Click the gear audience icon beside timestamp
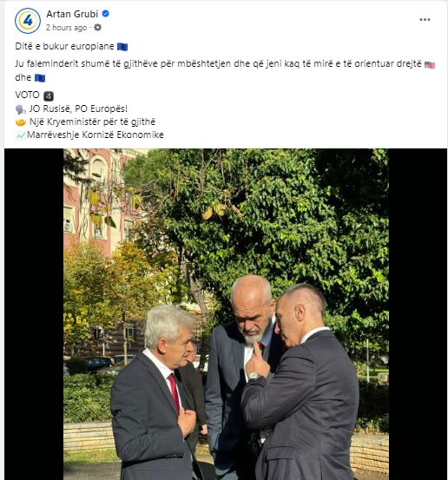448x480 pixels. [98, 28]
